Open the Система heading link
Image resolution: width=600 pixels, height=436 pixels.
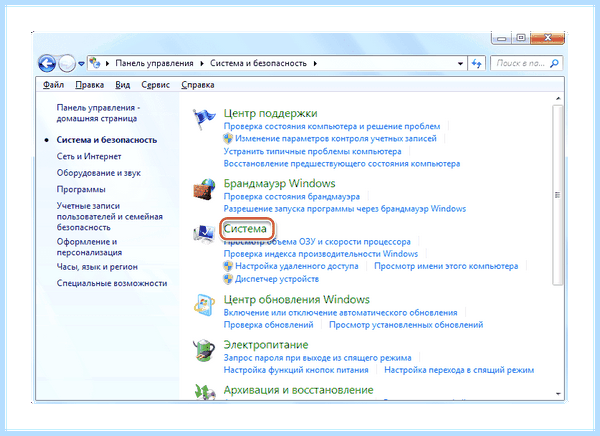pos(245,229)
